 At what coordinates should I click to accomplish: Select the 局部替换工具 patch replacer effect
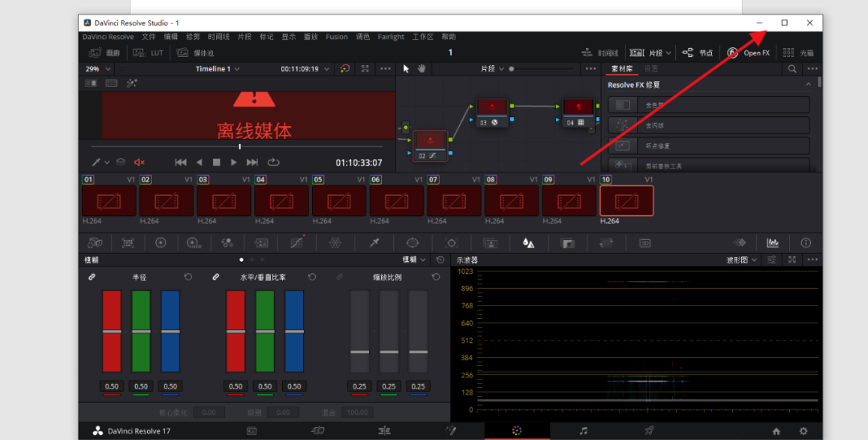[x=709, y=165]
